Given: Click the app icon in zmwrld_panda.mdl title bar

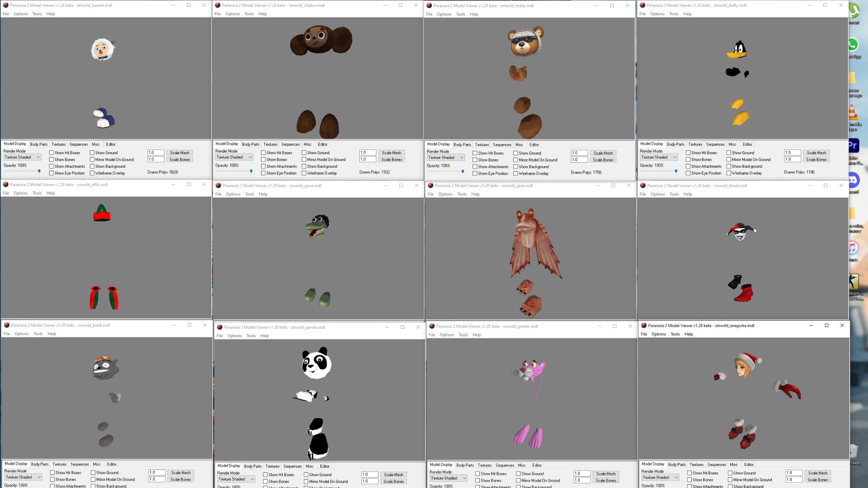Looking at the screenshot, I should click(x=220, y=327).
